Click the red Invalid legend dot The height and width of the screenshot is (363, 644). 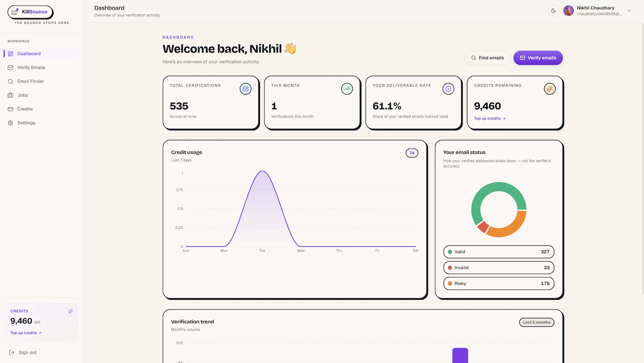tap(450, 268)
